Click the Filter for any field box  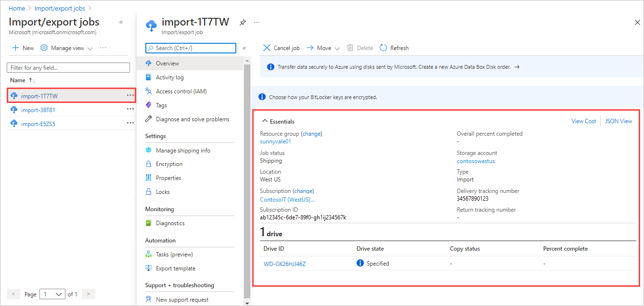coord(68,68)
